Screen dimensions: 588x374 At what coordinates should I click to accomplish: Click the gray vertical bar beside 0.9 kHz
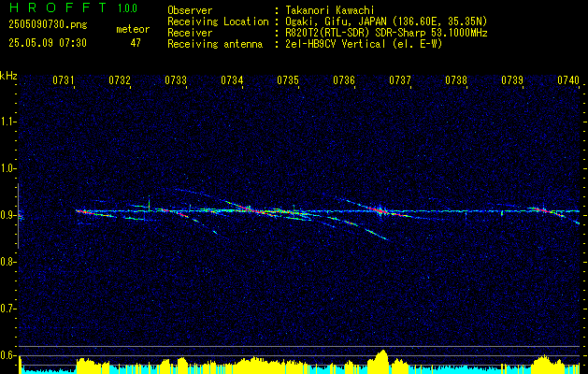point(18,216)
